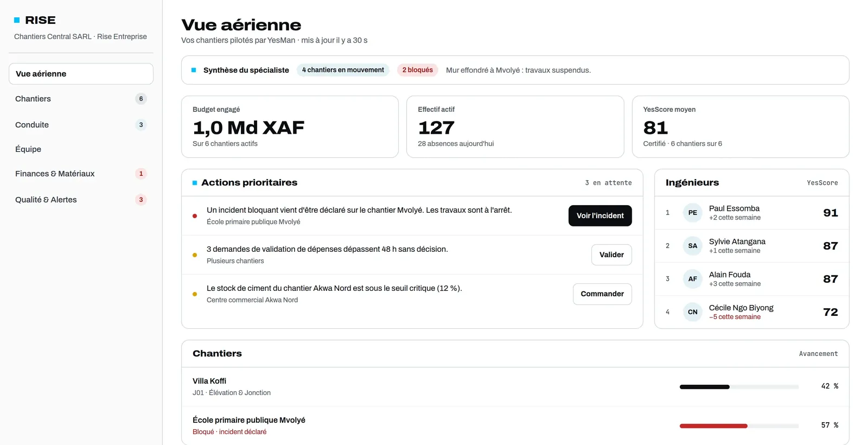The height and width of the screenshot is (445, 868).
Task: Click the '4 chantiers en mouvement' badge
Action: tap(343, 70)
